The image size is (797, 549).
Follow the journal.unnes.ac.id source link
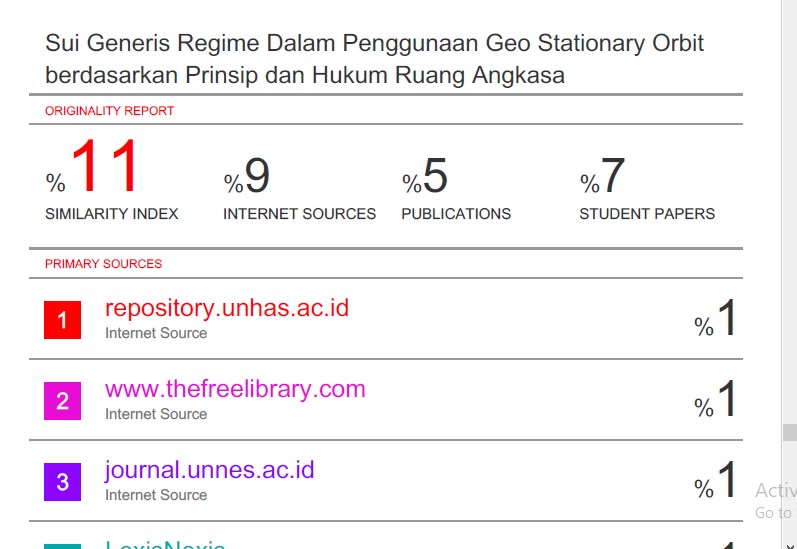pos(209,470)
